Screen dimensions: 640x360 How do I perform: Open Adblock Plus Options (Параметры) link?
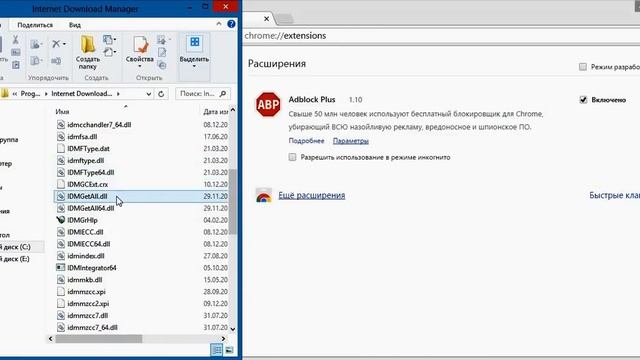351,141
